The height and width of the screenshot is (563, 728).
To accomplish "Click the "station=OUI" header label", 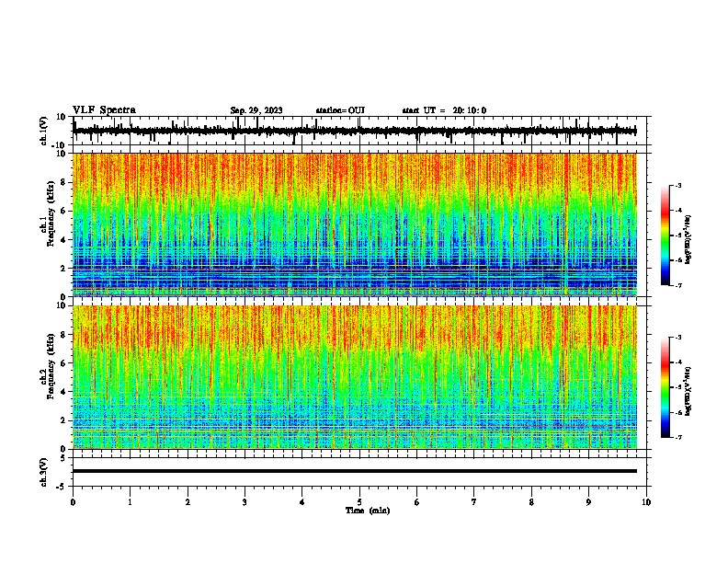I will pyautogui.click(x=340, y=110).
